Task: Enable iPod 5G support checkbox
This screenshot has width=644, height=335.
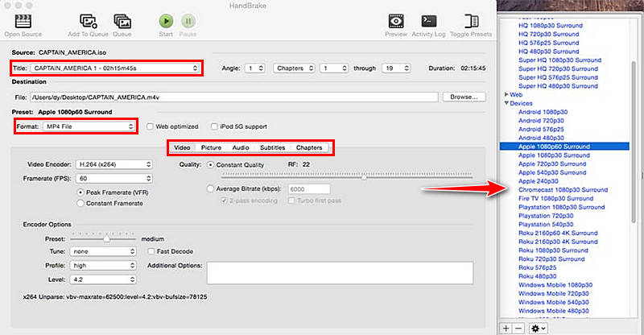Action: pos(214,126)
